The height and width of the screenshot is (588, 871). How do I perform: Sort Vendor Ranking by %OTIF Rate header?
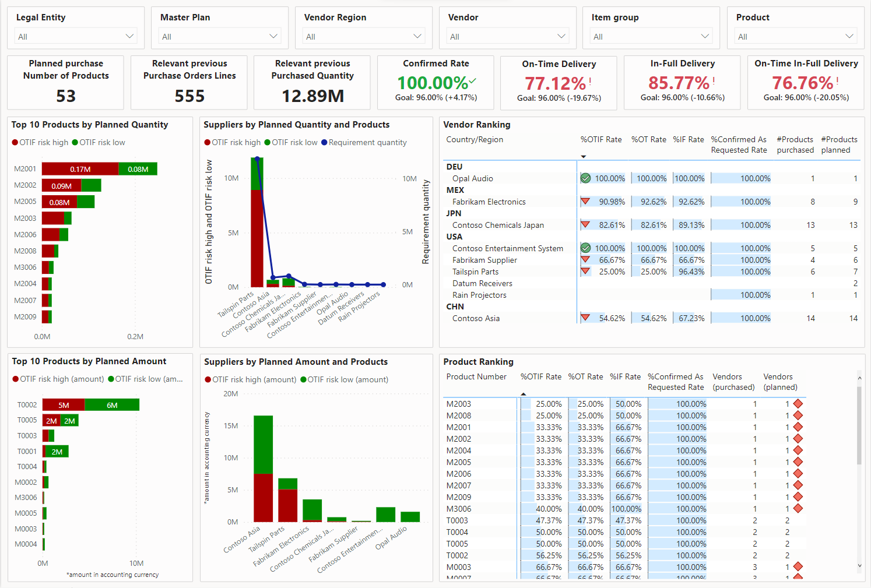coord(601,139)
